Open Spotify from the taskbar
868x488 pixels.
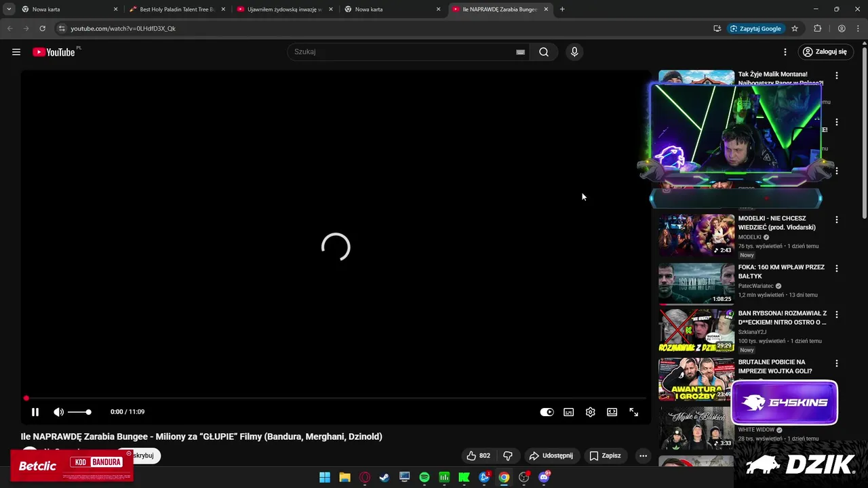[x=425, y=477]
